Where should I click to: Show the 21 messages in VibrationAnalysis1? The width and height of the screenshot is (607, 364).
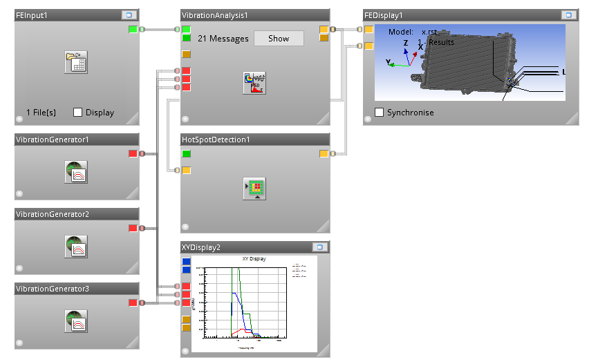coord(279,39)
